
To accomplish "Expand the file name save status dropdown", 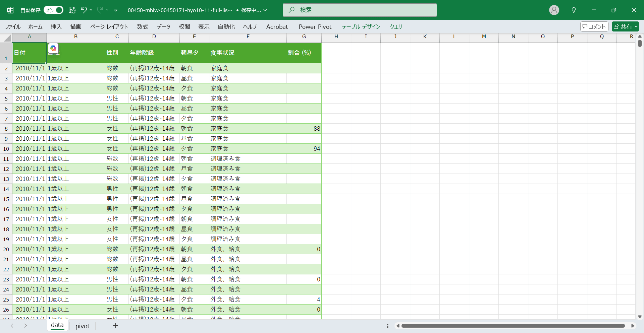I will point(265,10).
